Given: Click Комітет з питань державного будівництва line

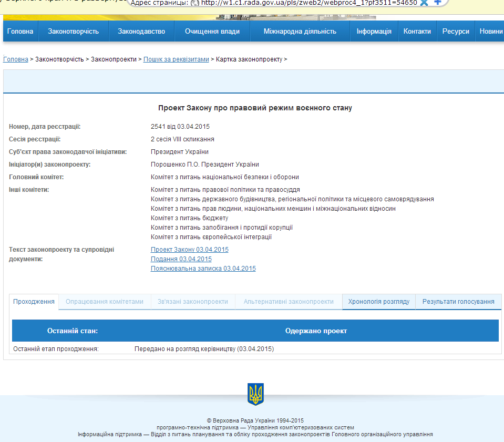Looking at the screenshot, I should click(292, 199).
